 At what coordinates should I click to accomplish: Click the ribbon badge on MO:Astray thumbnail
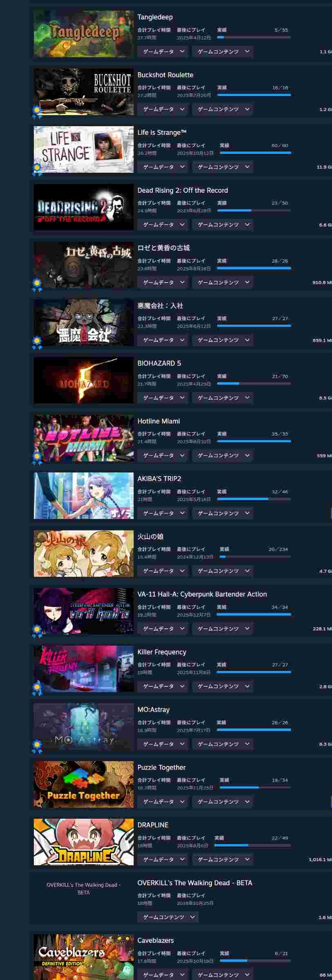click(37, 746)
